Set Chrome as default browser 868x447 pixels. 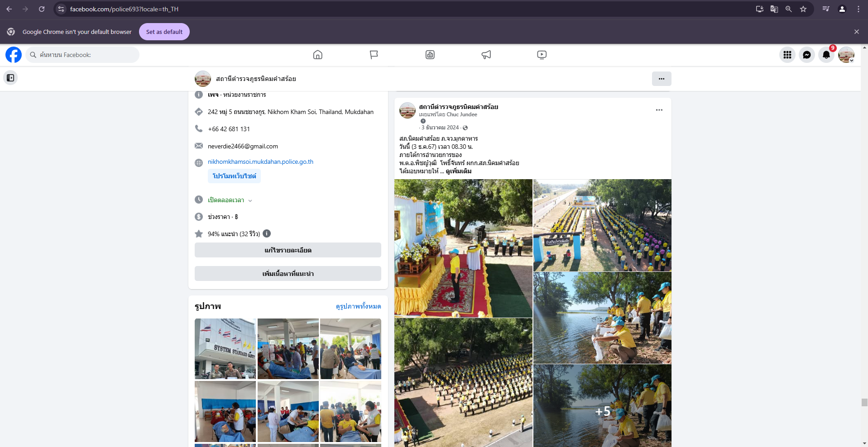pyautogui.click(x=164, y=32)
